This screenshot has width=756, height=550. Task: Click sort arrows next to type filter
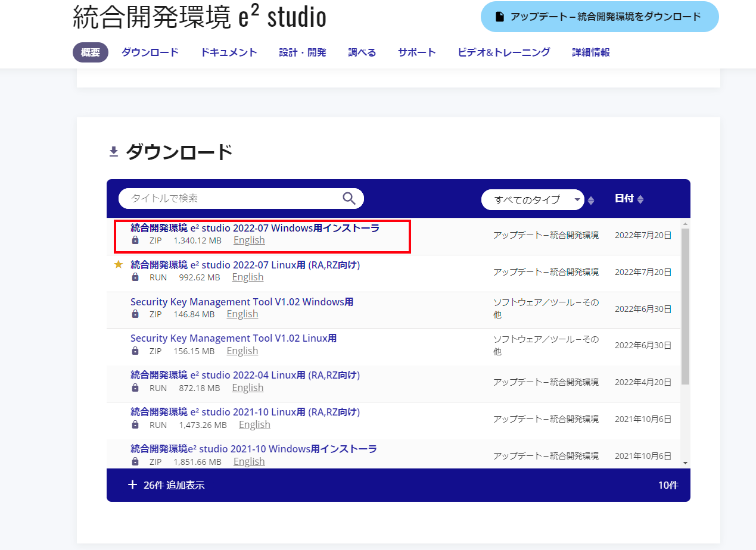click(591, 201)
